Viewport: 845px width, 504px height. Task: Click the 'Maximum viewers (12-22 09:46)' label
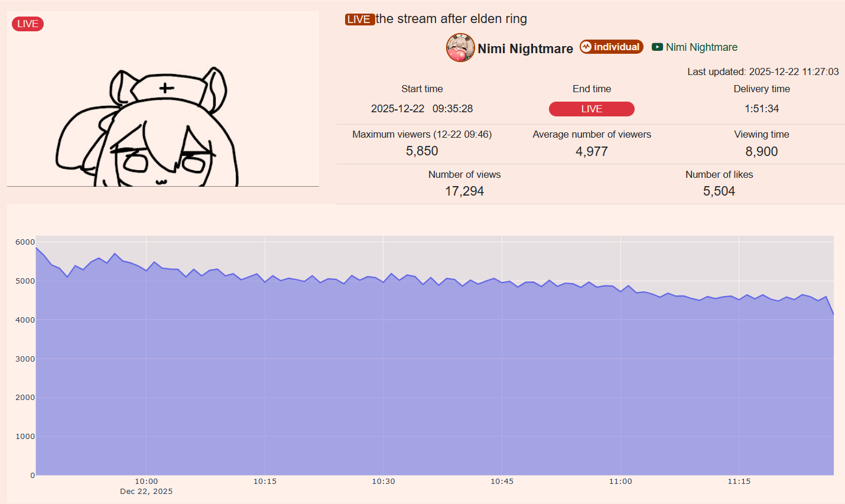coord(422,134)
